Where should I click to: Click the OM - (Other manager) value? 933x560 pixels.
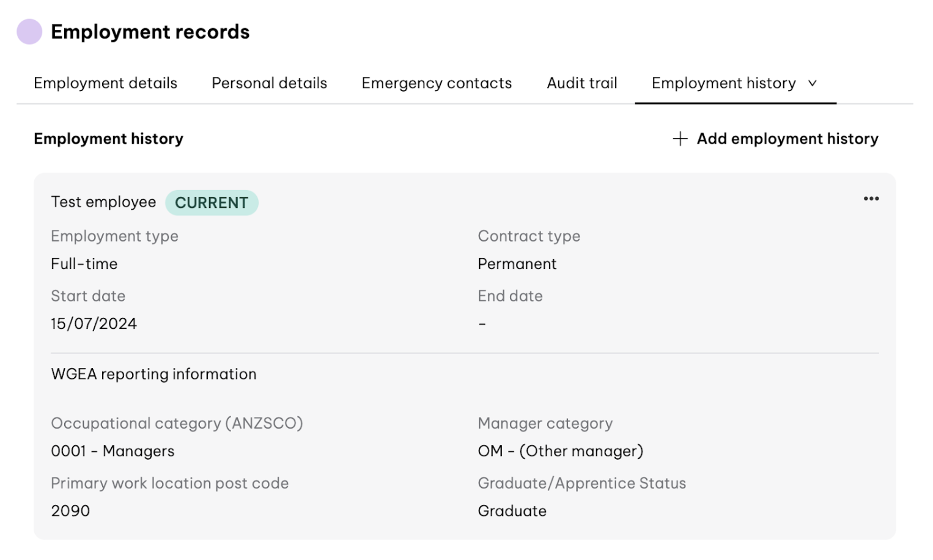[560, 451]
